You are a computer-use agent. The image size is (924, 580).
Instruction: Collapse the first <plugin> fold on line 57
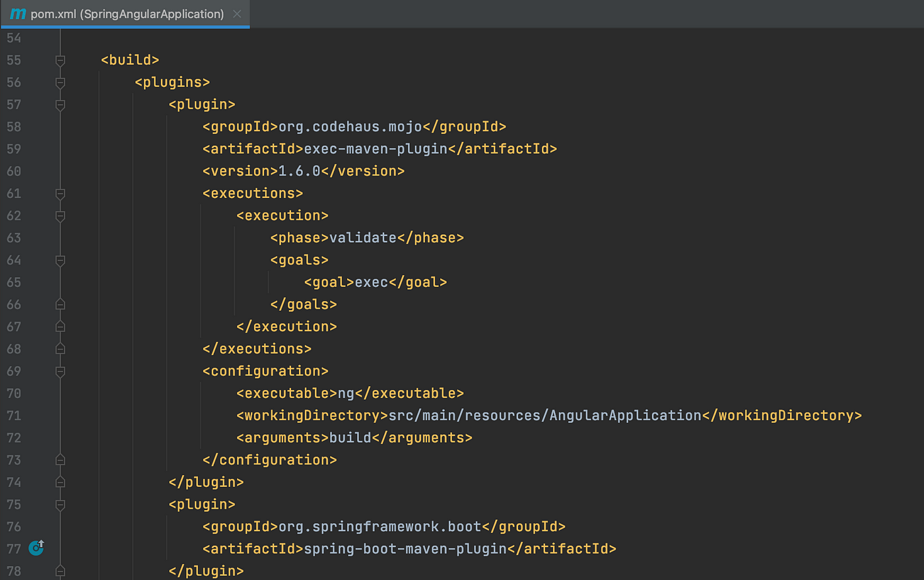click(60, 105)
